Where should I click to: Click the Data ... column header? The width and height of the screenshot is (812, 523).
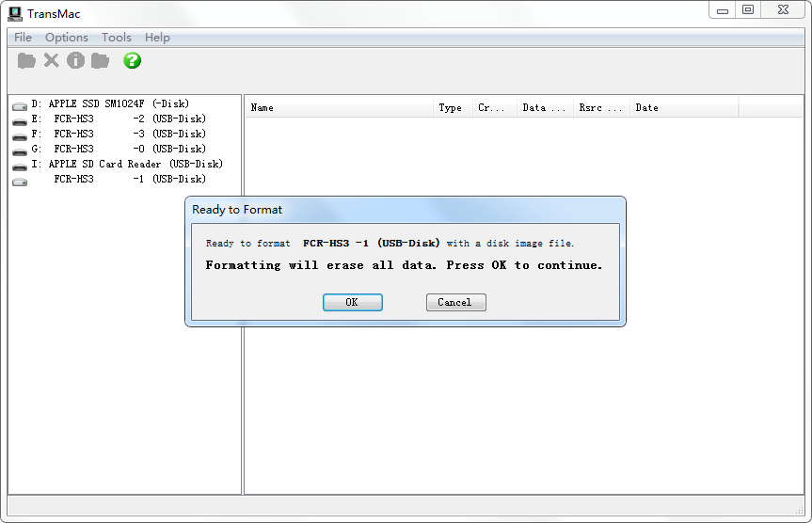[x=545, y=108]
